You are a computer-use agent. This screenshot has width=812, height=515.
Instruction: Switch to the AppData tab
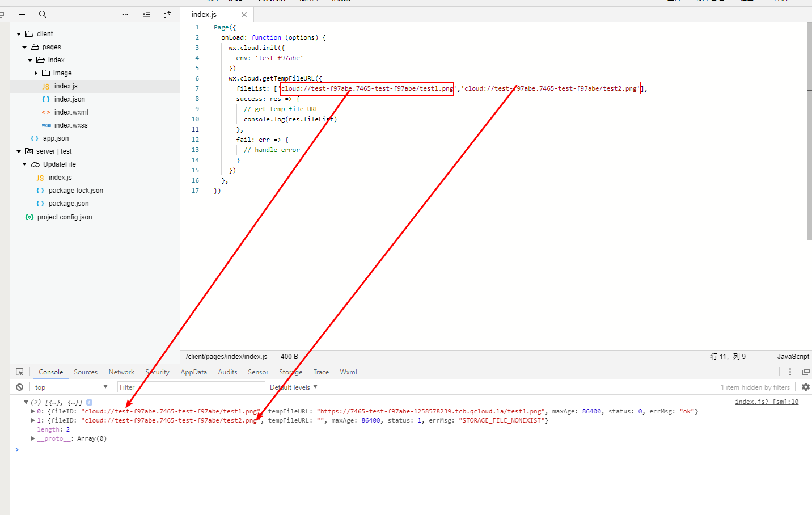click(x=193, y=372)
